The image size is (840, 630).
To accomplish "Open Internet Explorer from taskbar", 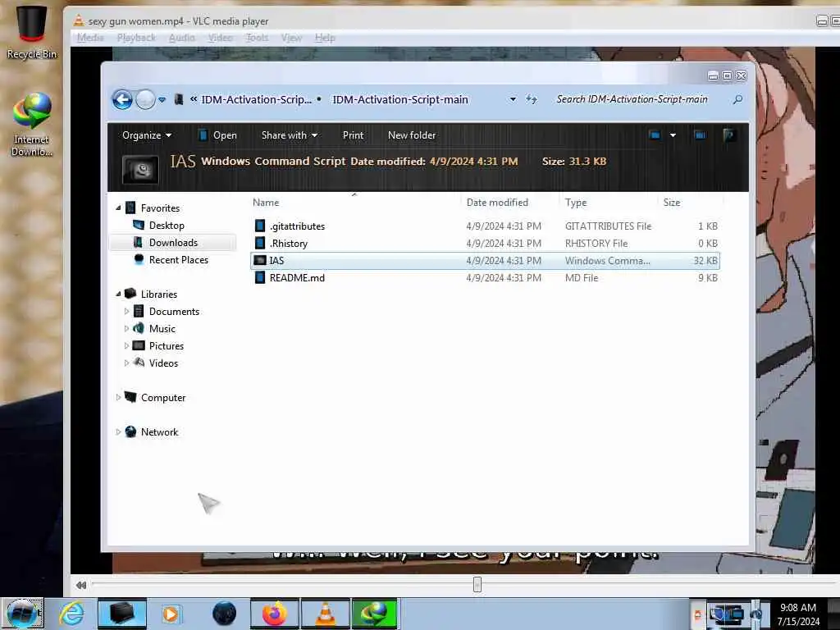I will pos(71,614).
